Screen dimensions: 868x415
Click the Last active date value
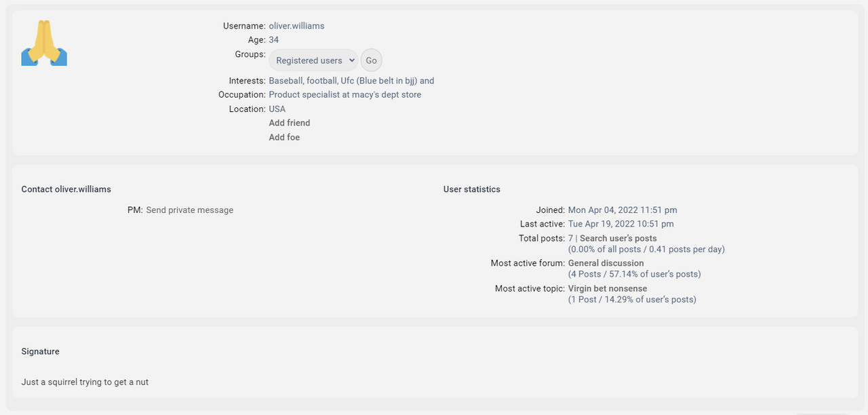pos(620,224)
